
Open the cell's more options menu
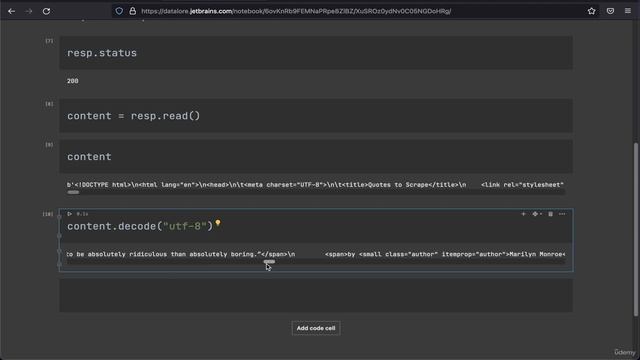click(562, 214)
